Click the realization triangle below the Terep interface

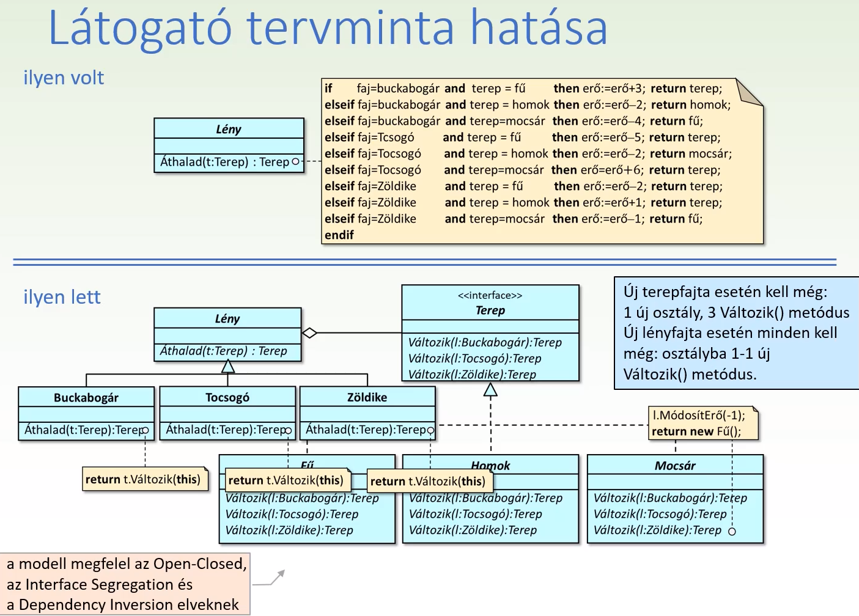[490, 390]
